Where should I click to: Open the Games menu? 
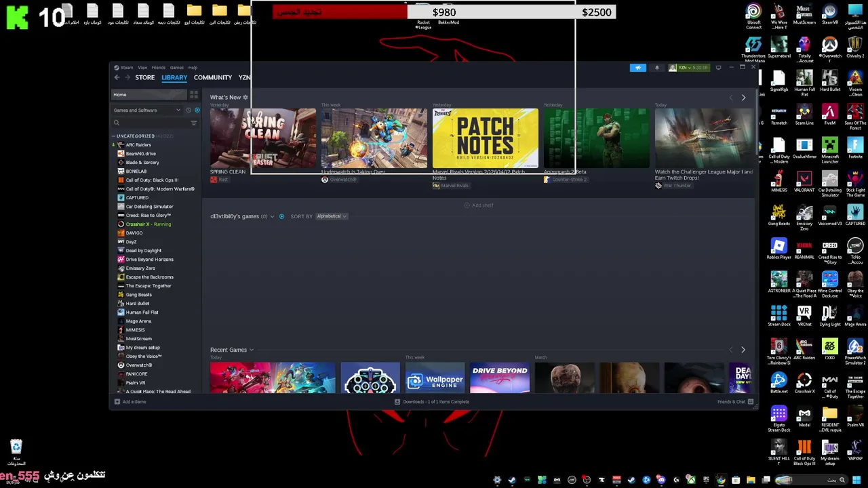point(176,68)
